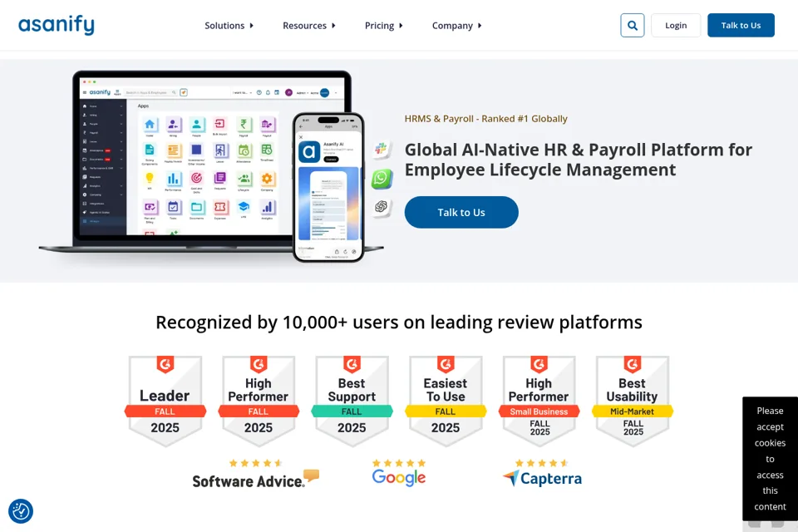798x532 pixels.
Task: Click the 'Recognized by 10,000+ users' heading
Action: coord(398,323)
